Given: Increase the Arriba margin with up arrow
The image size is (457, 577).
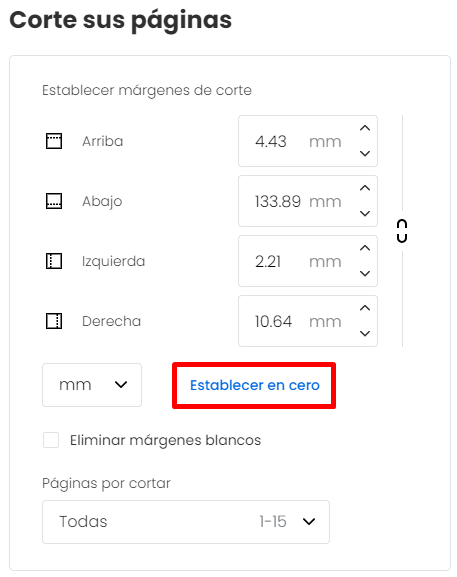Looking at the screenshot, I should click(x=365, y=128).
